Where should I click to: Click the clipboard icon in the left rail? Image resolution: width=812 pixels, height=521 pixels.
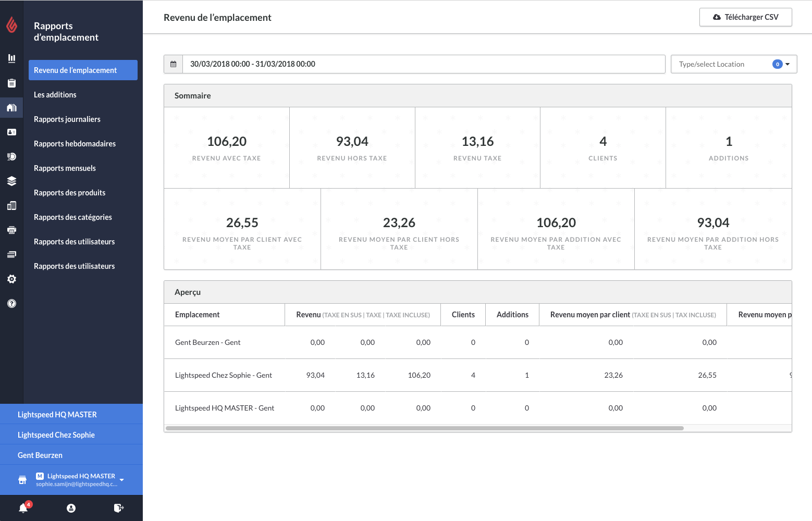[11, 83]
